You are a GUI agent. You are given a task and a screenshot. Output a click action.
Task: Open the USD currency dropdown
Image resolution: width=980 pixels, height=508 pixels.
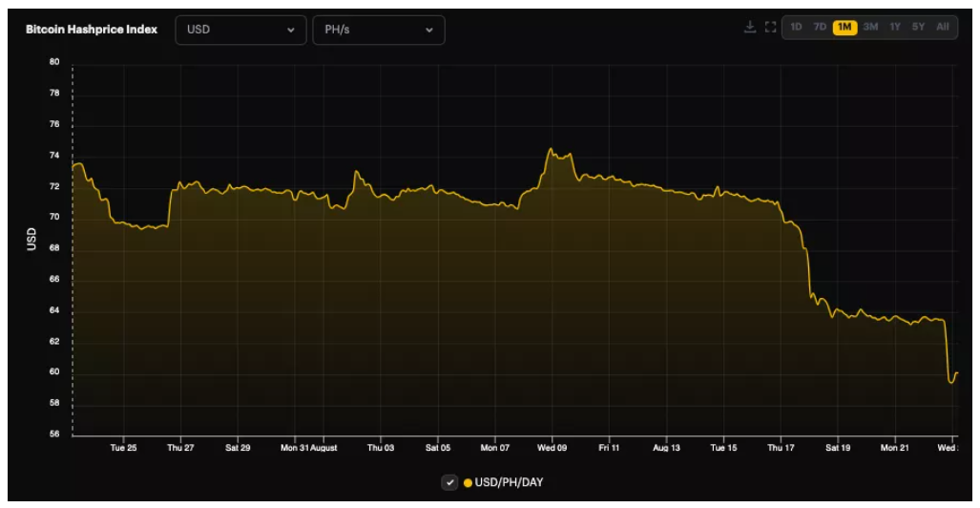(240, 30)
